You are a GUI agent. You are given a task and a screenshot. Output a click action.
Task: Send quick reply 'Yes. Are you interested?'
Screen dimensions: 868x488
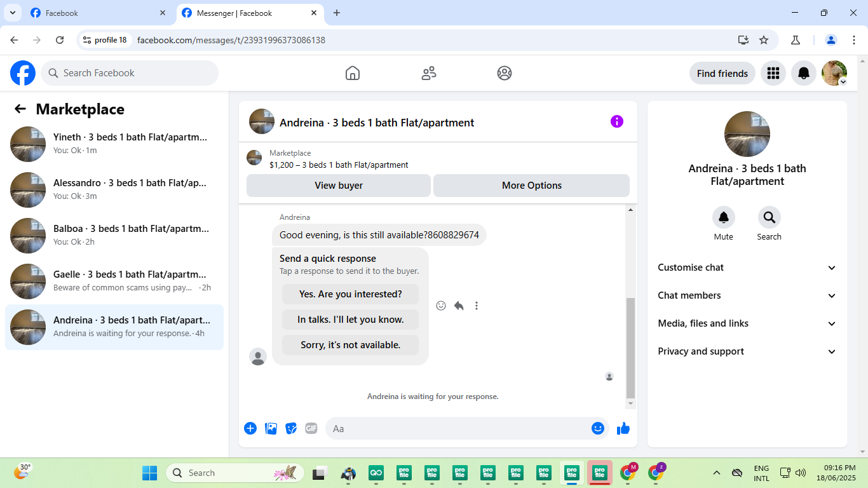pyautogui.click(x=351, y=294)
